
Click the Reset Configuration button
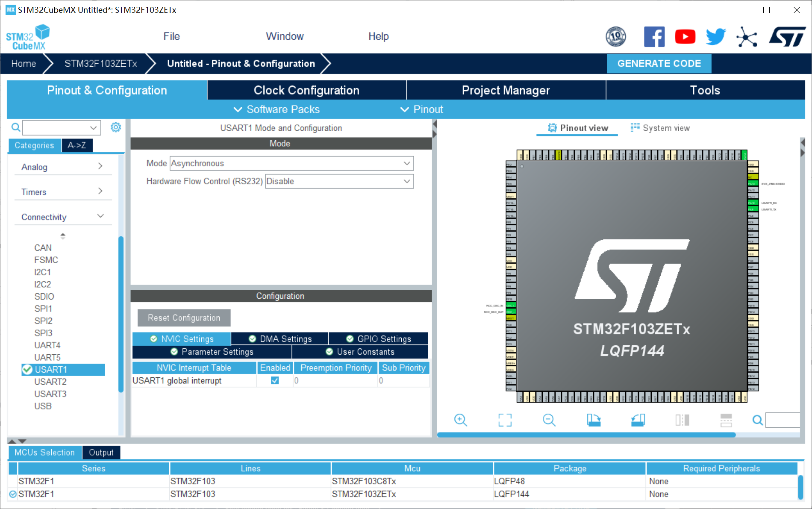(x=183, y=318)
